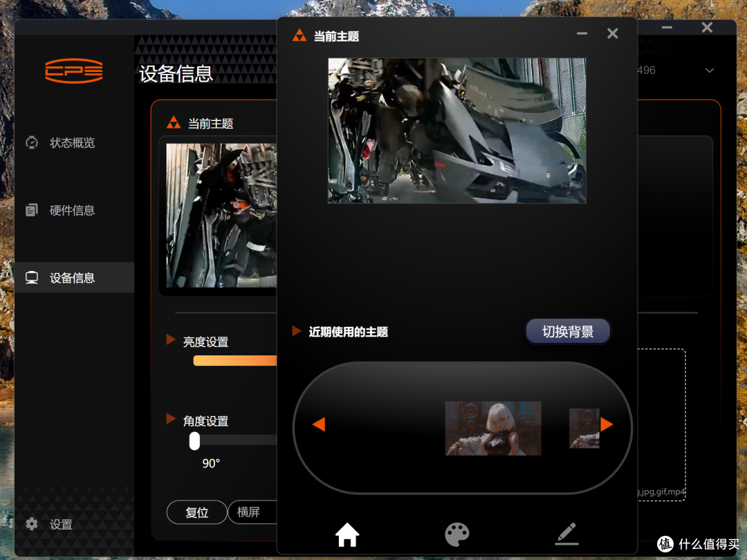Expand the 角度设置 triangle
Screen dimensions: 747x560
[x=171, y=418]
